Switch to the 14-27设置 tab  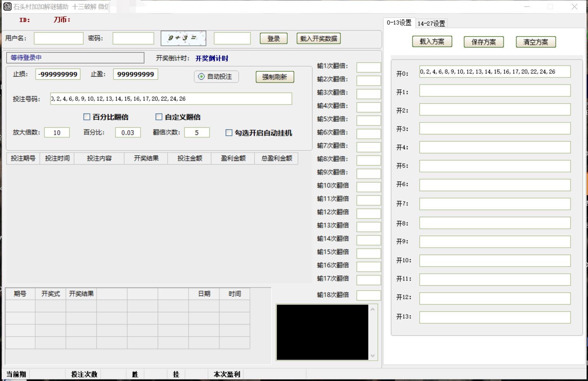[431, 23]
